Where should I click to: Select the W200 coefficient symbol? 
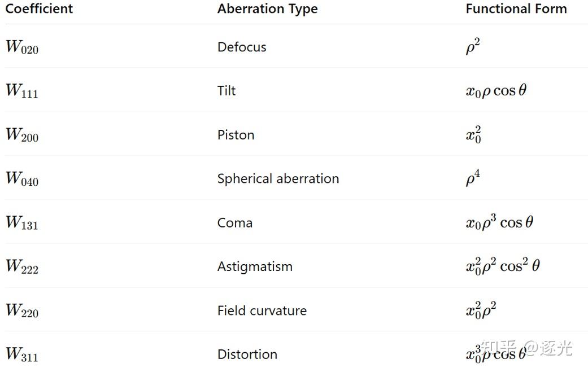click(x=22, y=135)
